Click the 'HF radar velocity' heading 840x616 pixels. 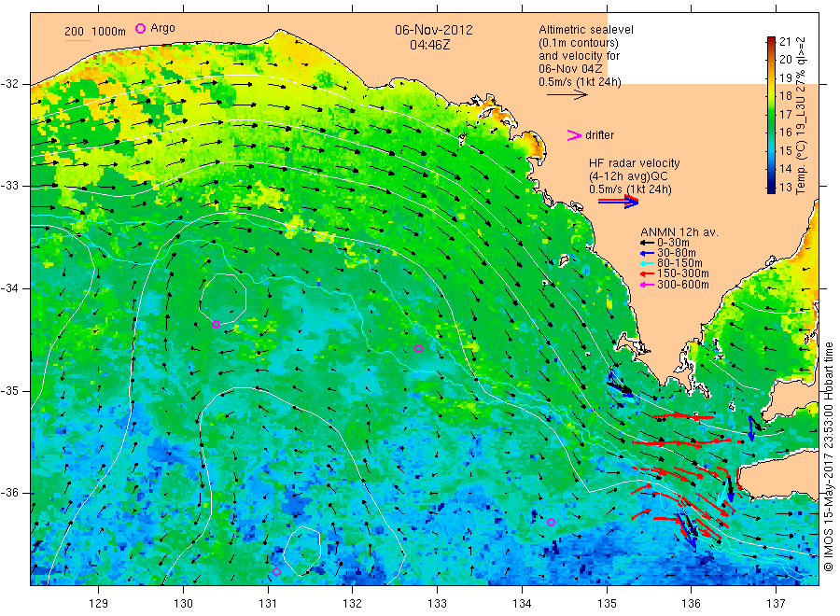point(635,162)
